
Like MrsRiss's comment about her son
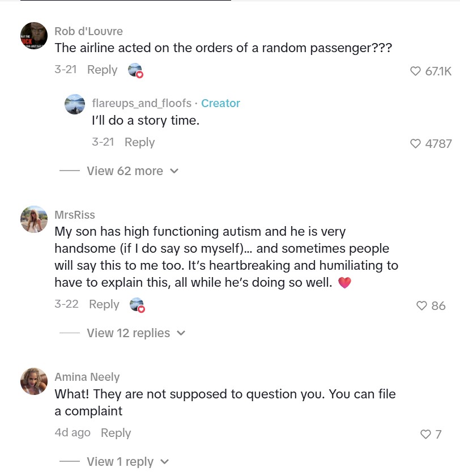point(422,306)
